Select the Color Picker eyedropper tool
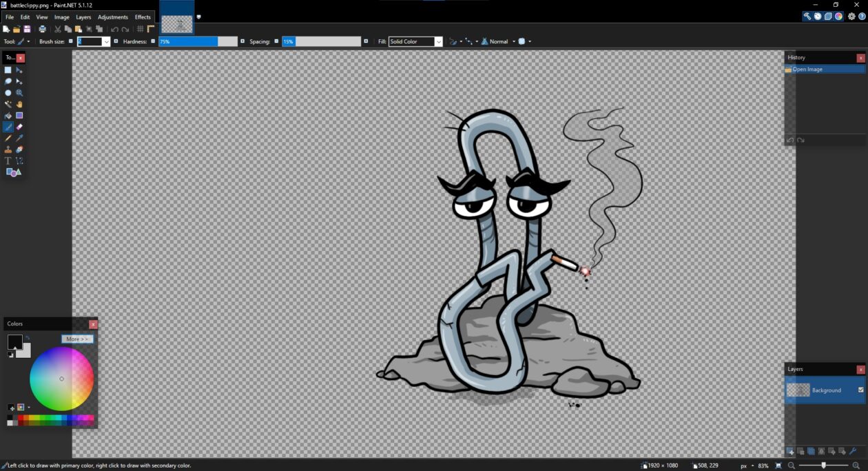Viewport: 868px width, 471px height. 19,138
